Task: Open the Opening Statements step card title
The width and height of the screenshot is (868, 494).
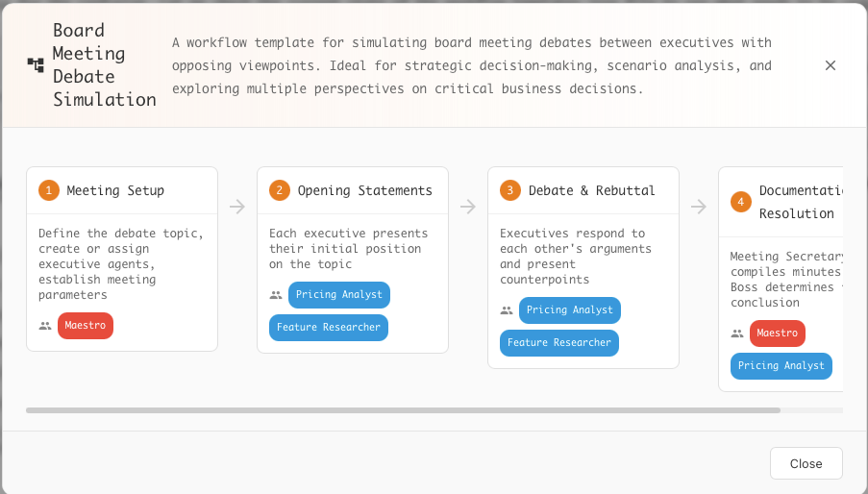Action: (364, 190)
